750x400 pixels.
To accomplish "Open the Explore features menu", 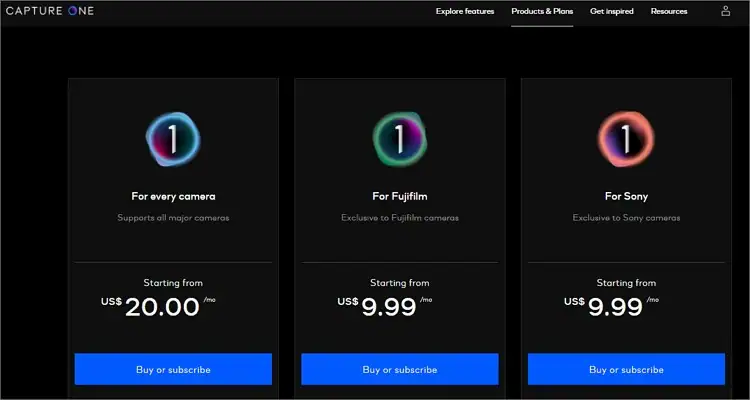I will (464, 11).
